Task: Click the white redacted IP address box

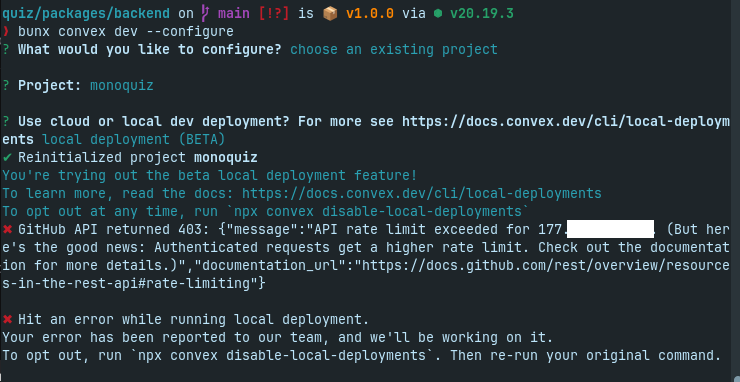Action: coord(610,229)
